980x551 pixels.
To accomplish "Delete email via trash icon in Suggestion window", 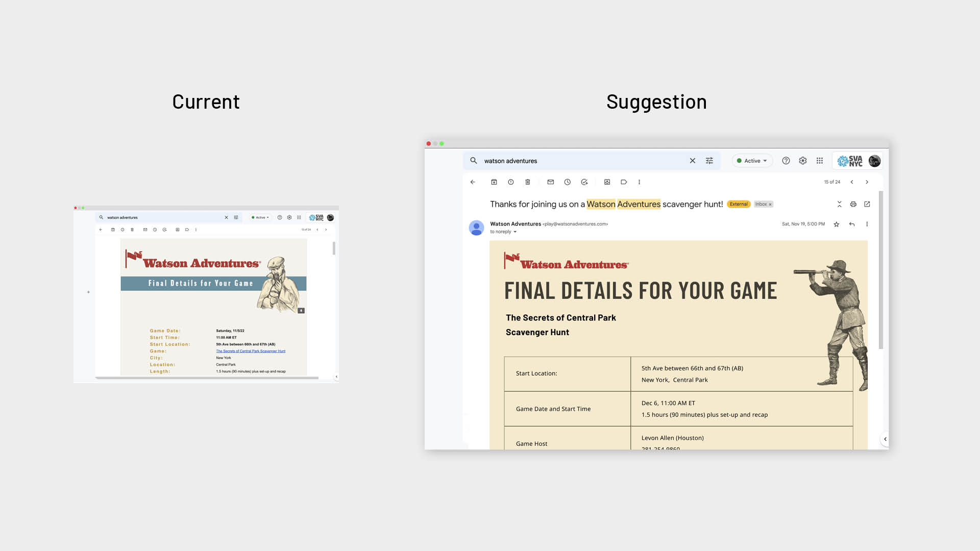I will [x=528, y=182].
